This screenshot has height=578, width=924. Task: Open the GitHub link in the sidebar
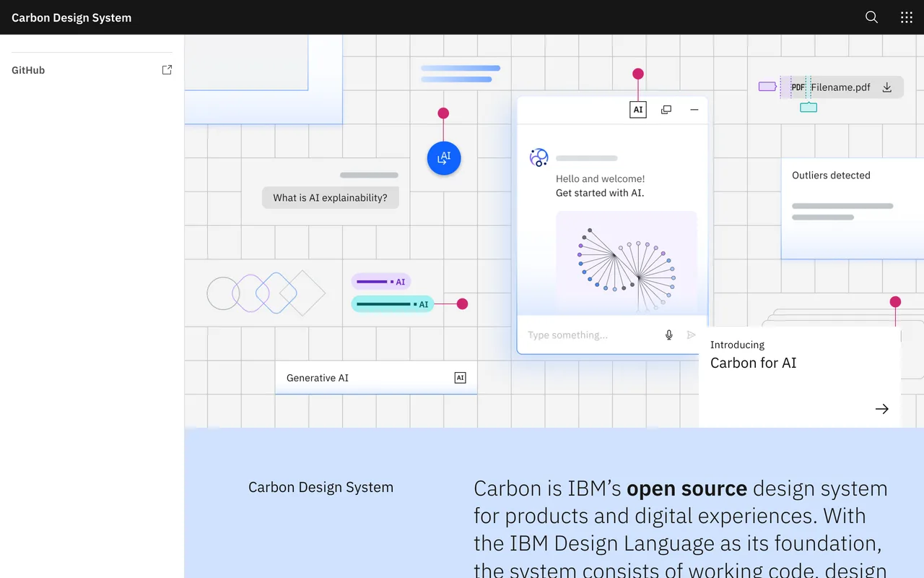tap(92, 70)
